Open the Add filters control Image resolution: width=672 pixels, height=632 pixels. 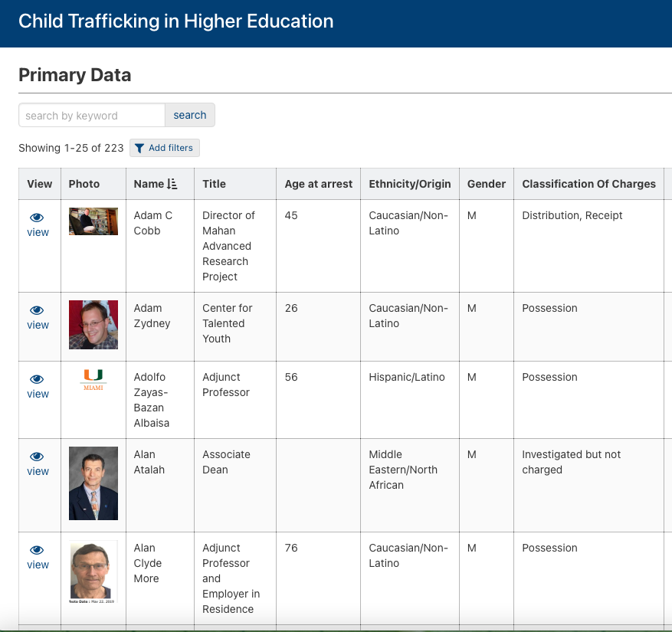(x=165, y=148)
